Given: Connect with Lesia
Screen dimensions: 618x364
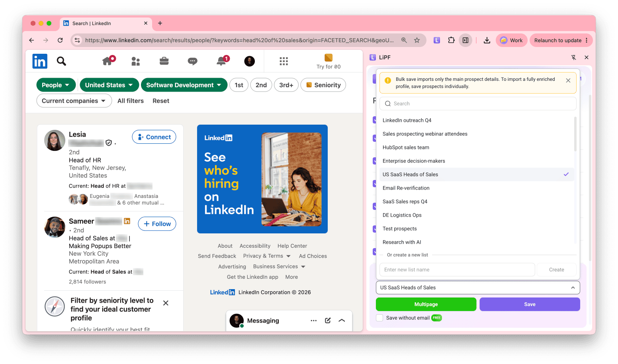Looking at the screenshot, I should point(154,137).
